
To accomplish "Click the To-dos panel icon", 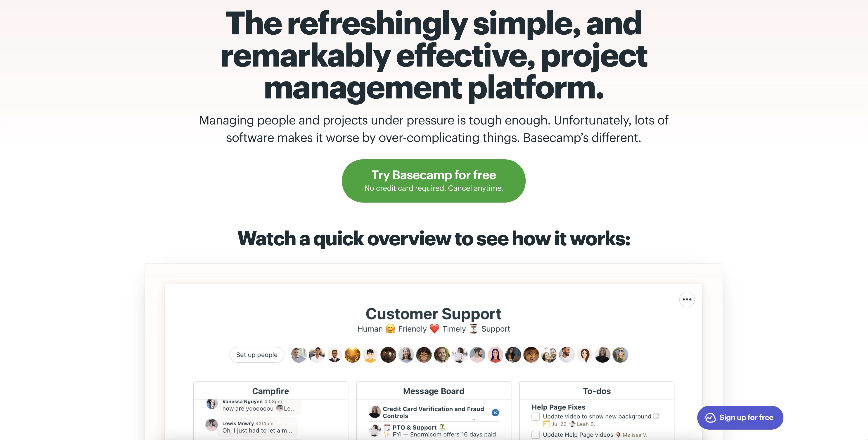I will [596, 391].
